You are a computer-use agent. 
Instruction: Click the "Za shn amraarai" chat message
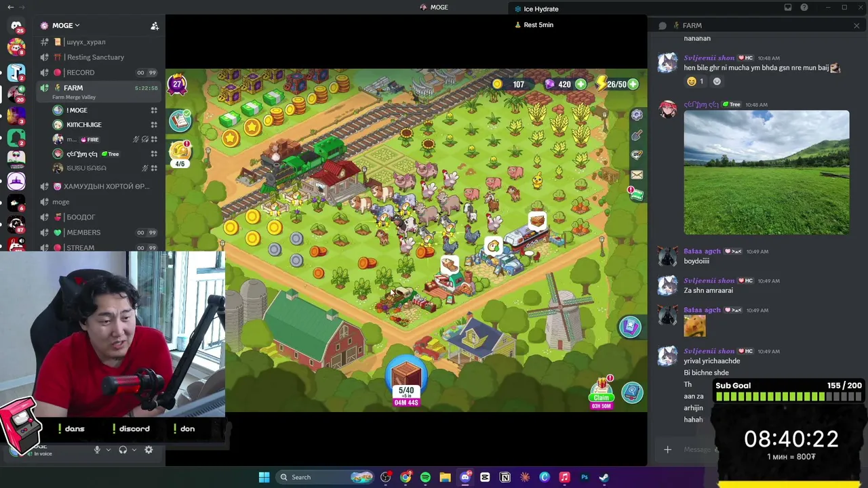[x=708, y=291]
